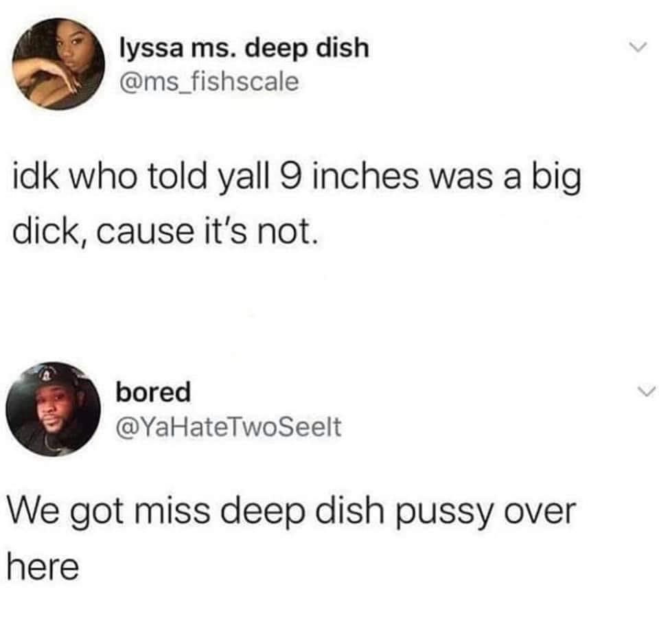This screenshot has height=644, width=659.
Task: Visit the @YaHateTwoSeeIt handle link
Action: 229,427
